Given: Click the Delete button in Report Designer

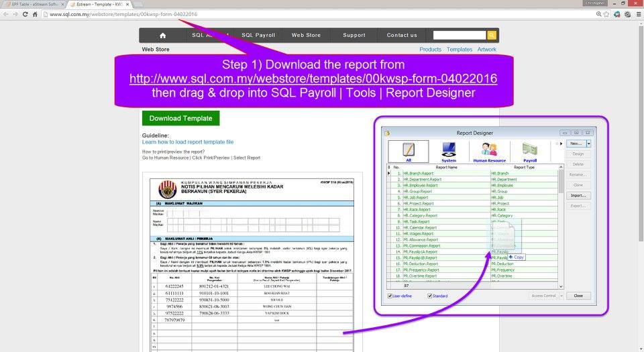Looking at the screenshot, I should 578,164.
